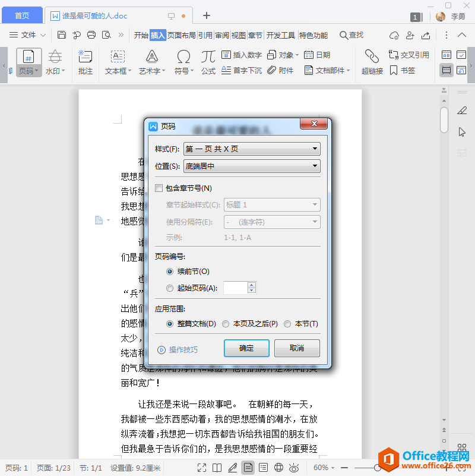475x476 pixels.
Task: Open the Watermark (水印) tool
Action: 55,62
